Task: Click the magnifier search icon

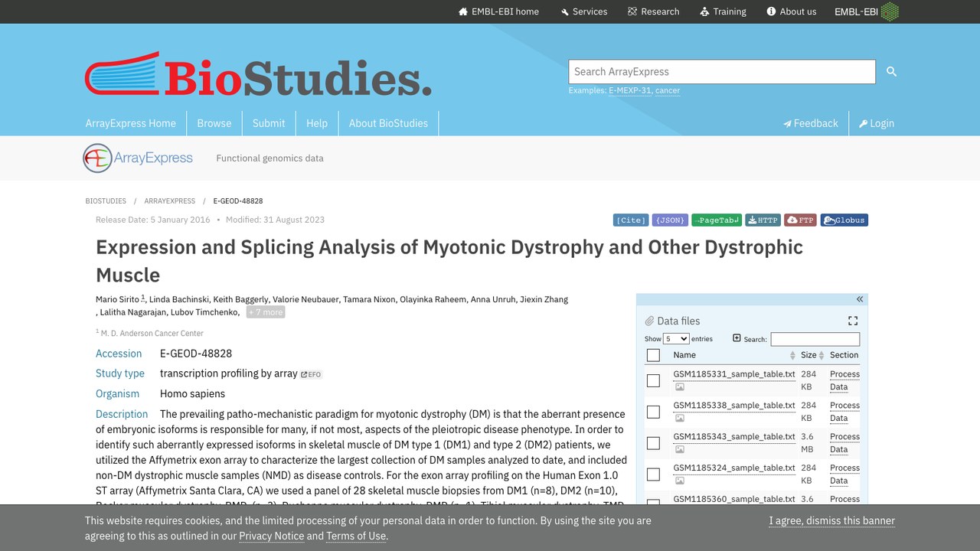Action: pyautogui.click(x=891, y=71)
